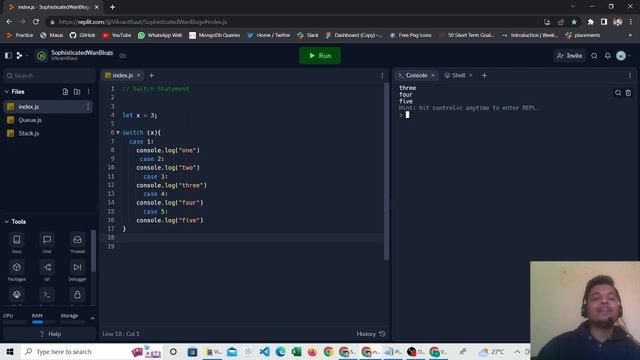Open the Git tool

point(47,270)
